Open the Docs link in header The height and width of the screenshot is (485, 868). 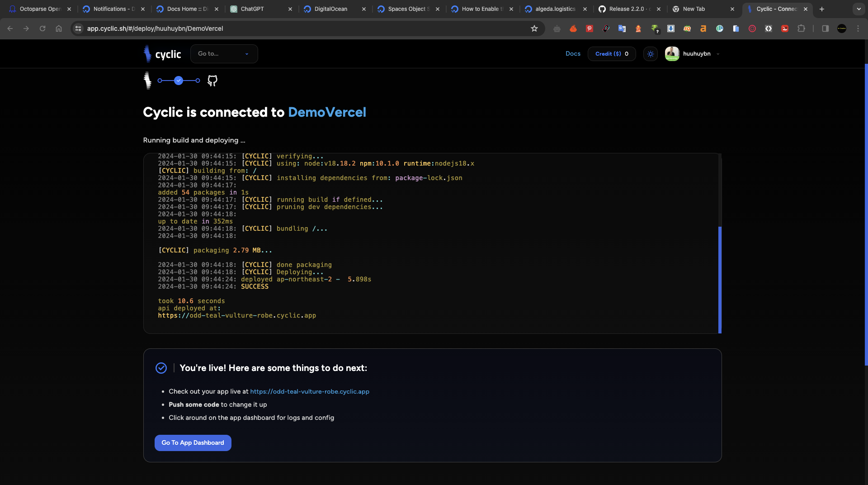573,54
